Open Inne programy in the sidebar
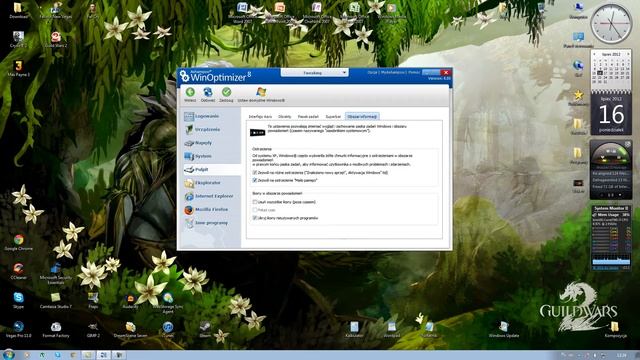 [211, 223]
